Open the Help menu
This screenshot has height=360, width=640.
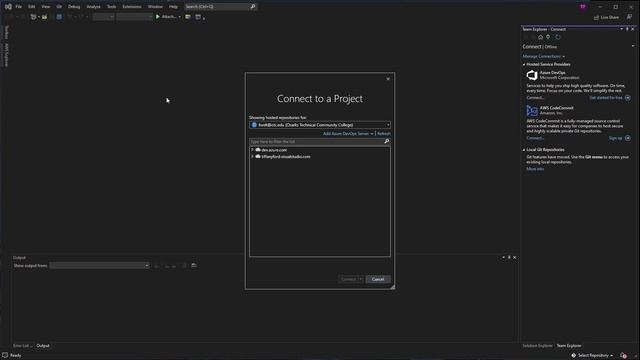click(173, 7)
